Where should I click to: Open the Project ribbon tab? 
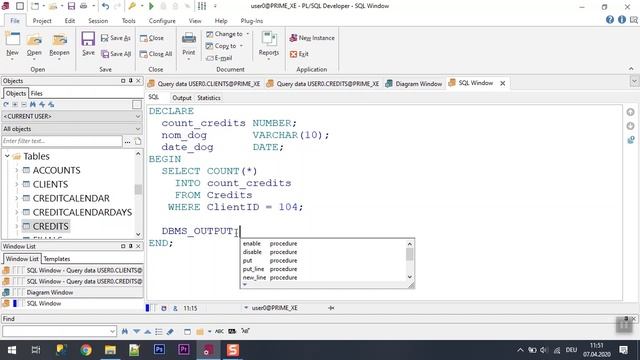(42, 21)
